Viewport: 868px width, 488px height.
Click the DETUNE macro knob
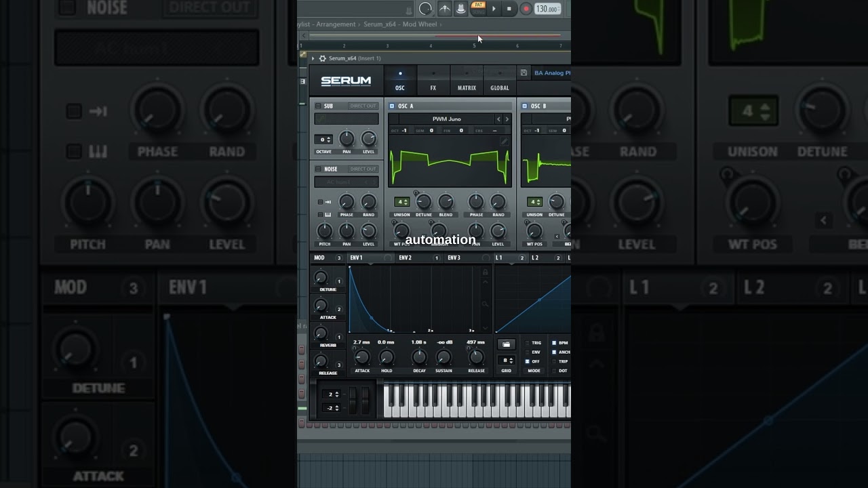pyautogui.click(x=321, y=278)
